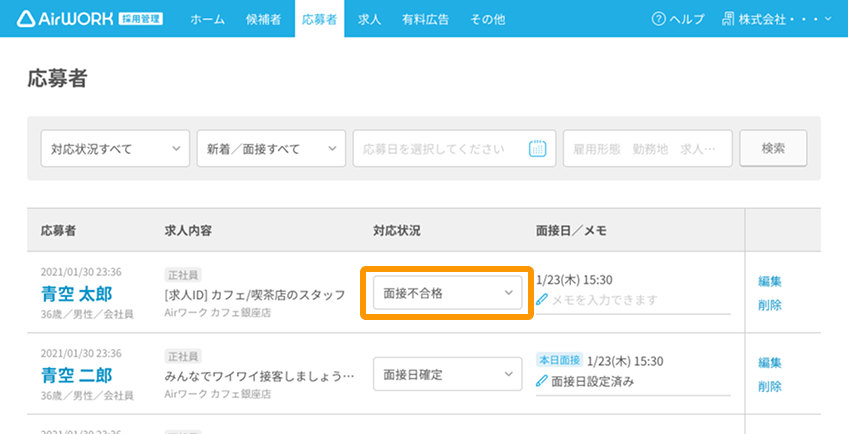Select the 応募者 tab
848x434 pixels.
tap(319, 19)
